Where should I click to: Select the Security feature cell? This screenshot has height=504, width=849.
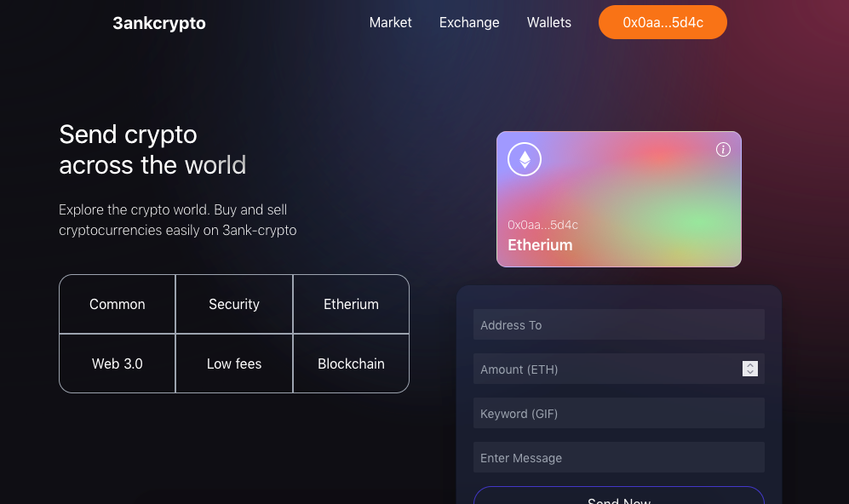(x=233, y=304)
